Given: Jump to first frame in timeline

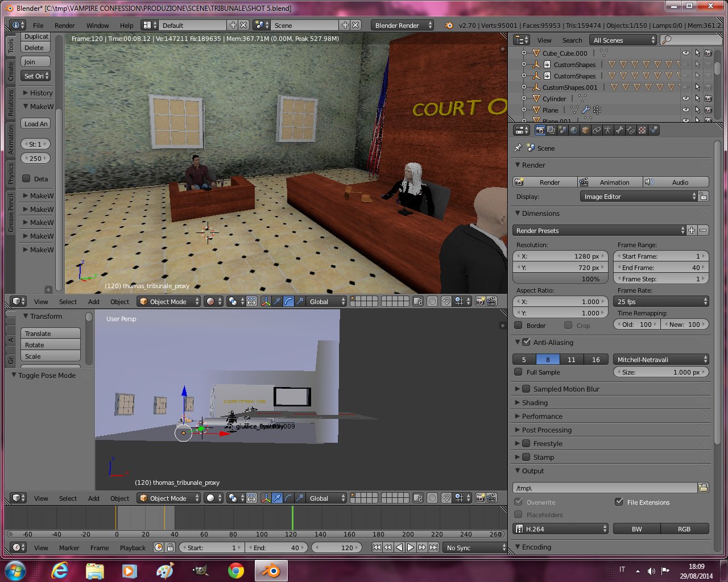Looking at the screenshot, I should pyautogui.click(x=377, y=547).
